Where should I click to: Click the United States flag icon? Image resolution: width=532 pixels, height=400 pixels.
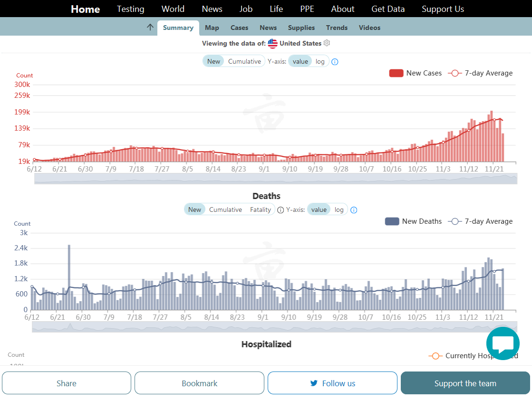coord(272,44)
